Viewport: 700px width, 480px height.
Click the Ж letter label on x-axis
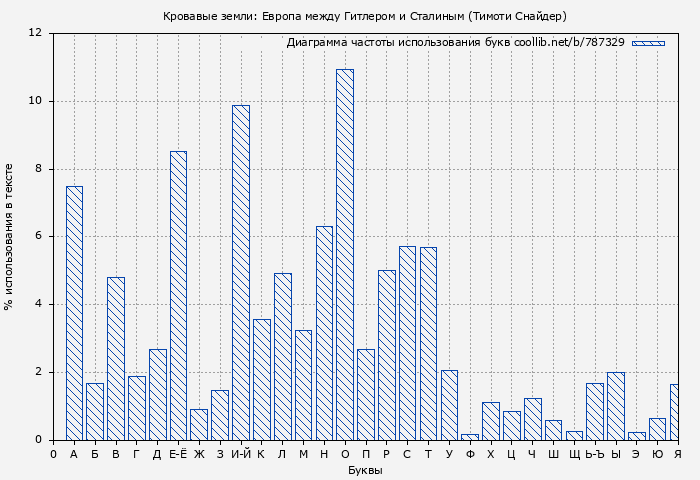coord(199,454)
